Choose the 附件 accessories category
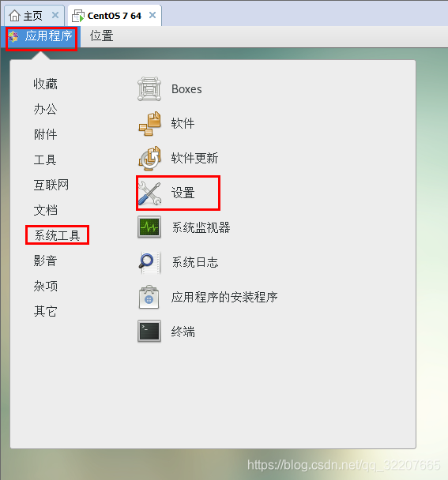 tap(45, 134)
